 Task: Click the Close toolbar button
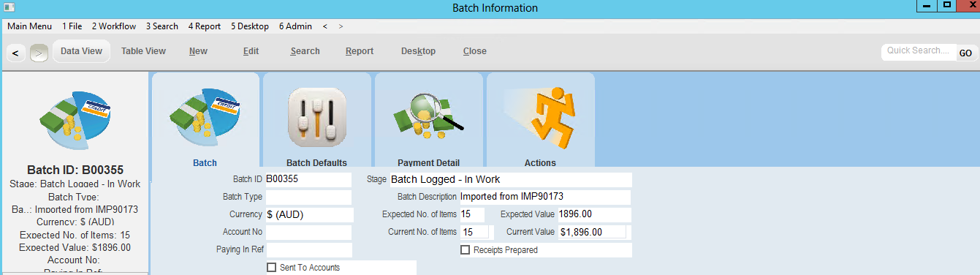point(475,51)
